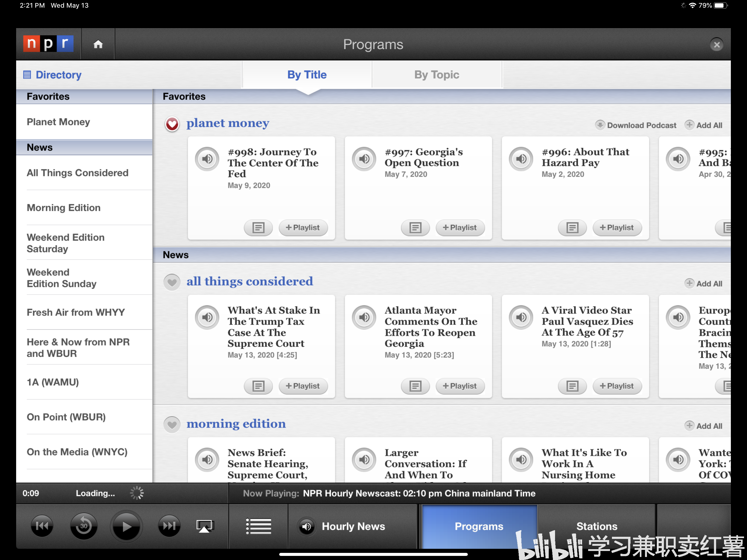
Task: Add episode #998 to playlist
Action: point(303,228)
